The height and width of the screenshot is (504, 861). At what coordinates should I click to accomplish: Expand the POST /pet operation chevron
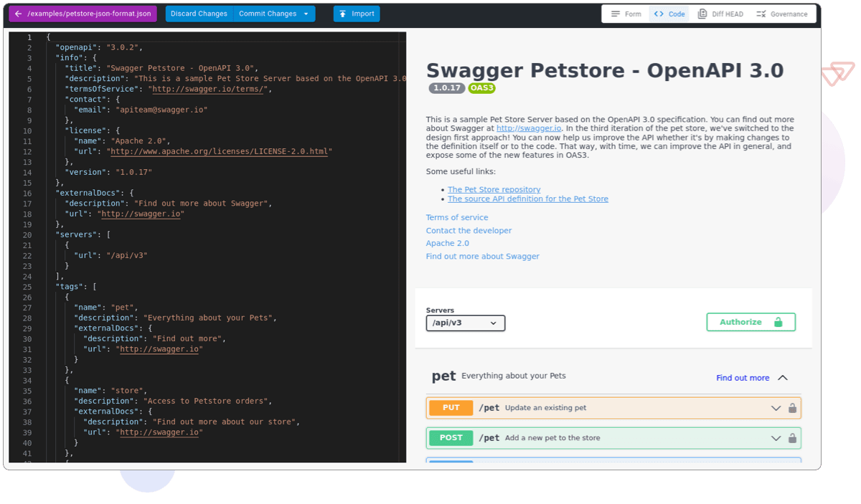click(776, 438)
